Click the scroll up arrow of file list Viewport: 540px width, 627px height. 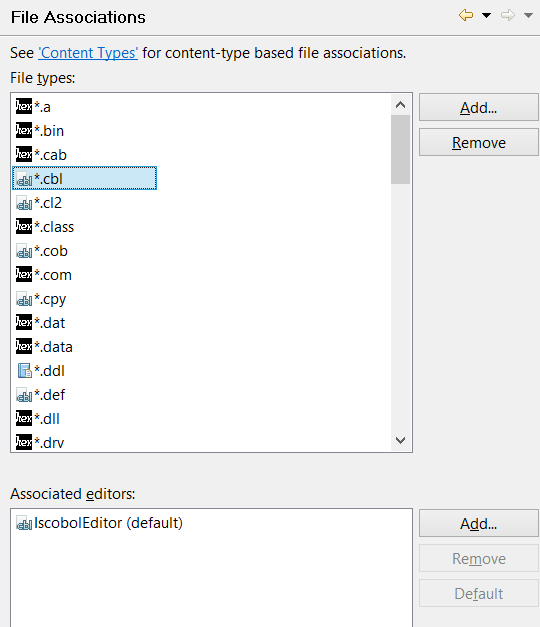(400, 105)
